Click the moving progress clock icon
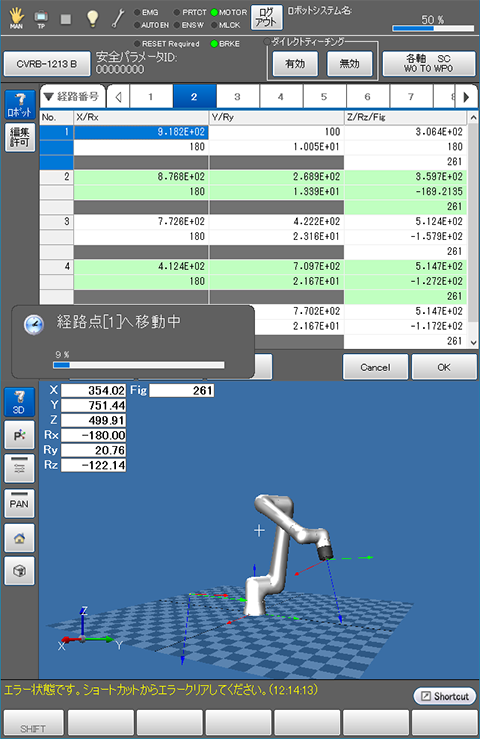The height and width of the screenshot is (739, 480). (x=33, y=324)
